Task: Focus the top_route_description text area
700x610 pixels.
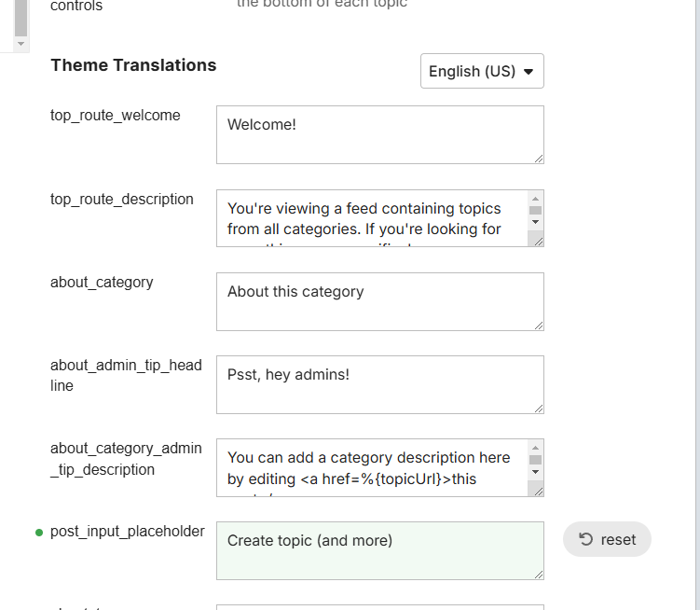Action: [372, 218]
